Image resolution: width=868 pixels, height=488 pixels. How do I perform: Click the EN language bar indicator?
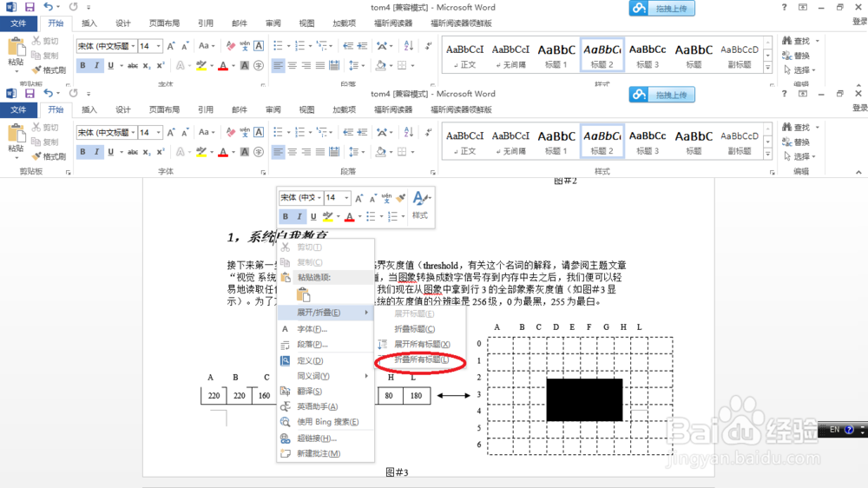tap(834, 429)
